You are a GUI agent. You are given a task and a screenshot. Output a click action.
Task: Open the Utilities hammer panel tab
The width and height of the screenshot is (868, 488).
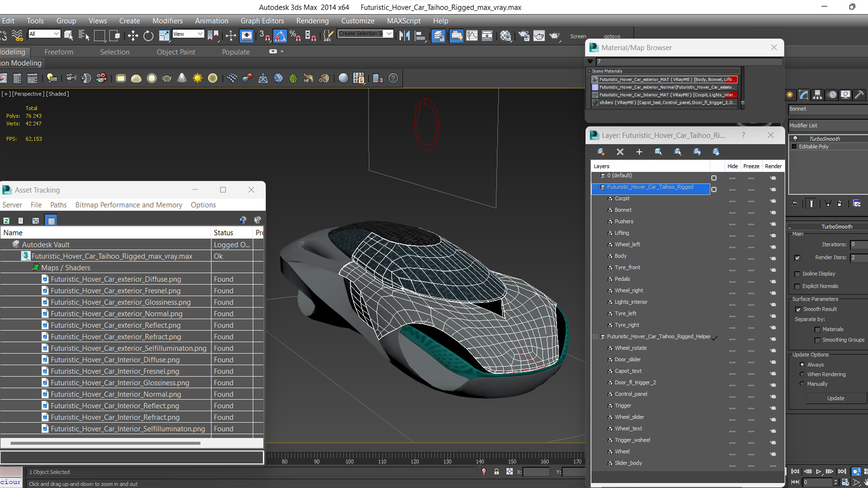(x=859, y=95)
